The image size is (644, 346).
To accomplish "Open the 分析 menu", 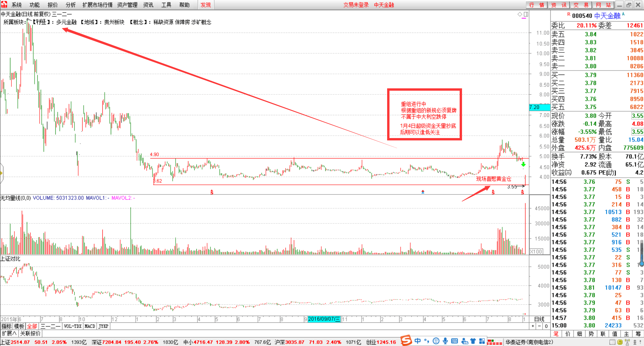I will 71,5.
